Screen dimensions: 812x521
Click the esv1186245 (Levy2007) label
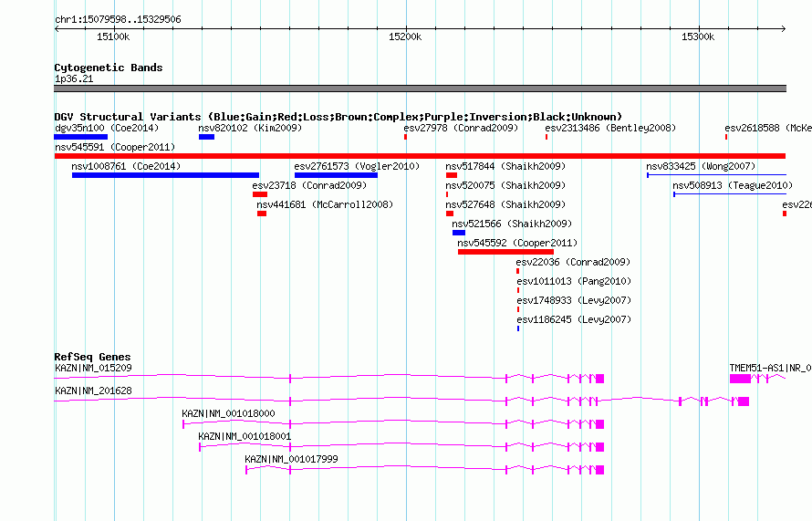(574, 319)
